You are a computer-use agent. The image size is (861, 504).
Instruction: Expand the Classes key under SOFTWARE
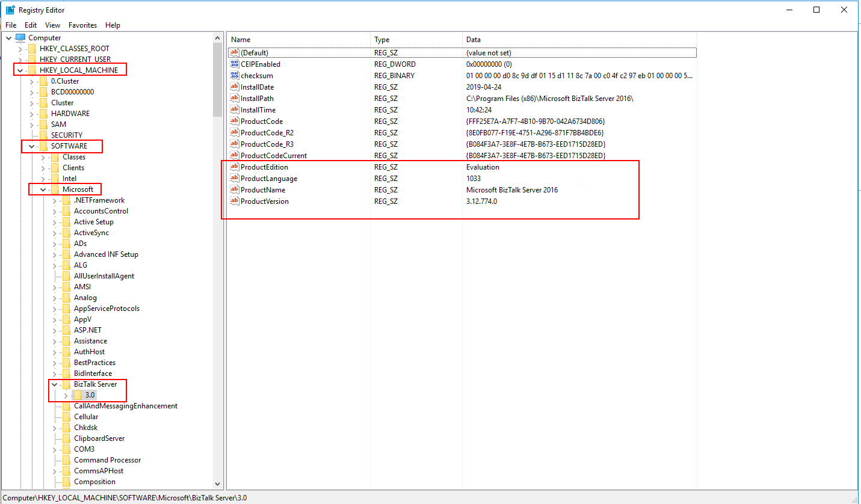coord(43,157)
